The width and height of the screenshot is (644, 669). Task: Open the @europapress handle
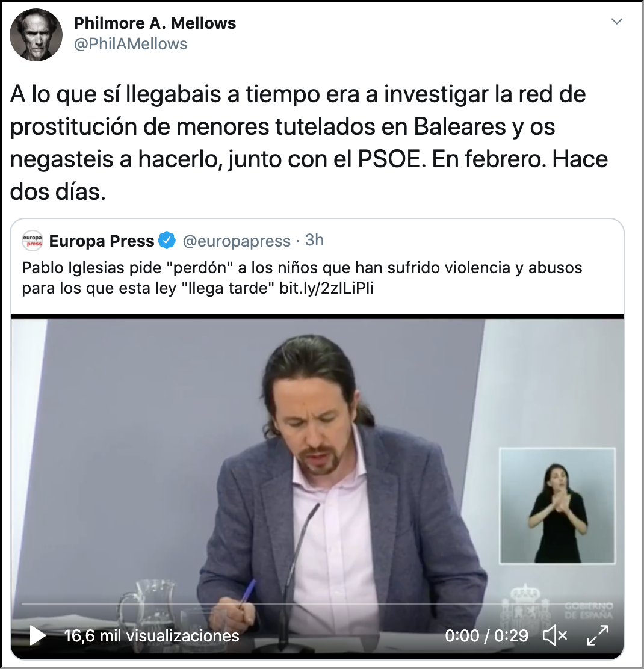click(237, 241)
